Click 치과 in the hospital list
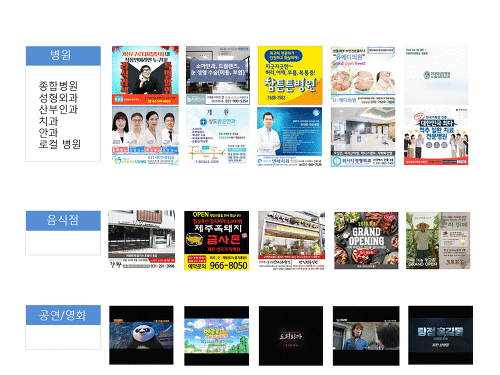This screenshot has height=375, width=500. 48,121
